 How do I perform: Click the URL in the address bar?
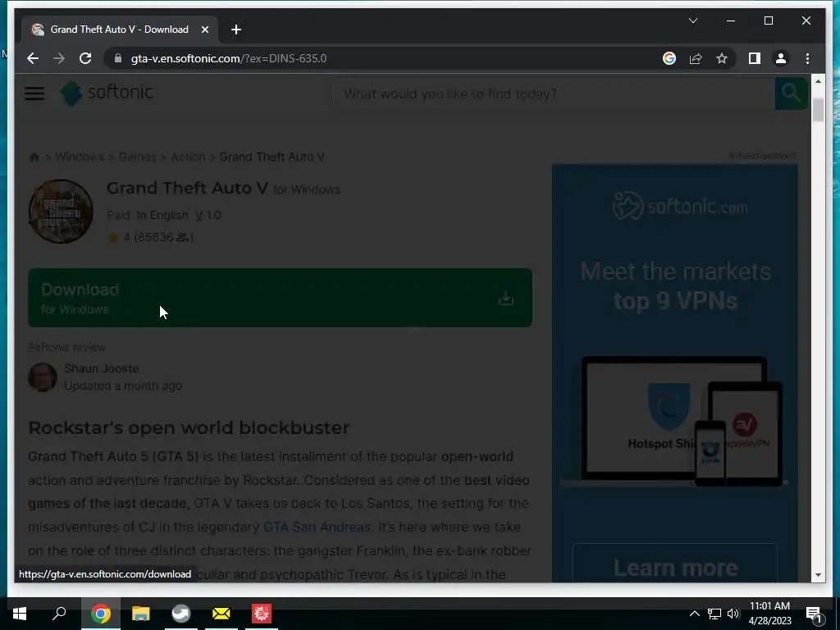tap(229, 58)
